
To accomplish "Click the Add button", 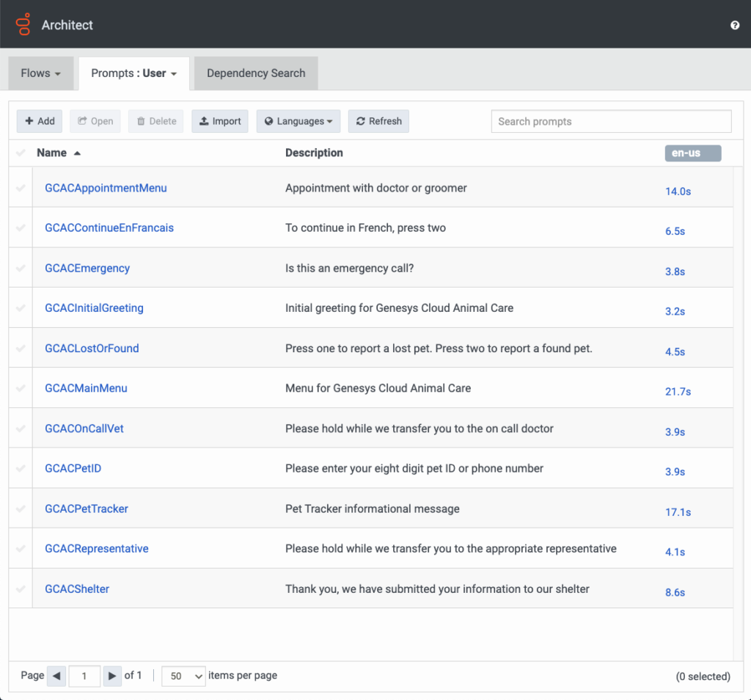I will (40, 121).
